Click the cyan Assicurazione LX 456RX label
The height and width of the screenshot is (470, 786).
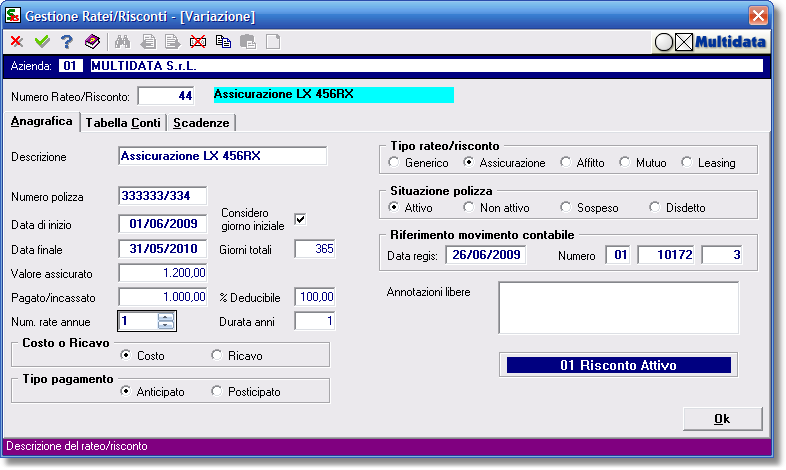click(334, 95)
